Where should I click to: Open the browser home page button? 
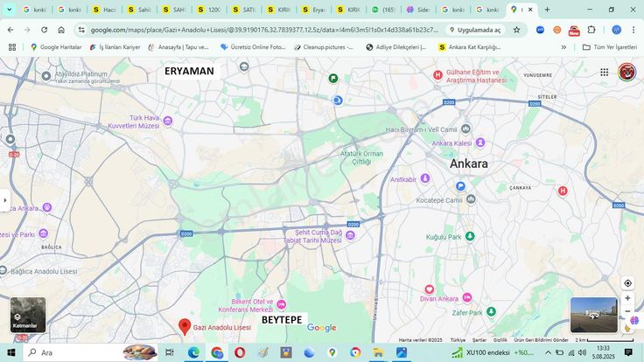[x=61, y=30]
